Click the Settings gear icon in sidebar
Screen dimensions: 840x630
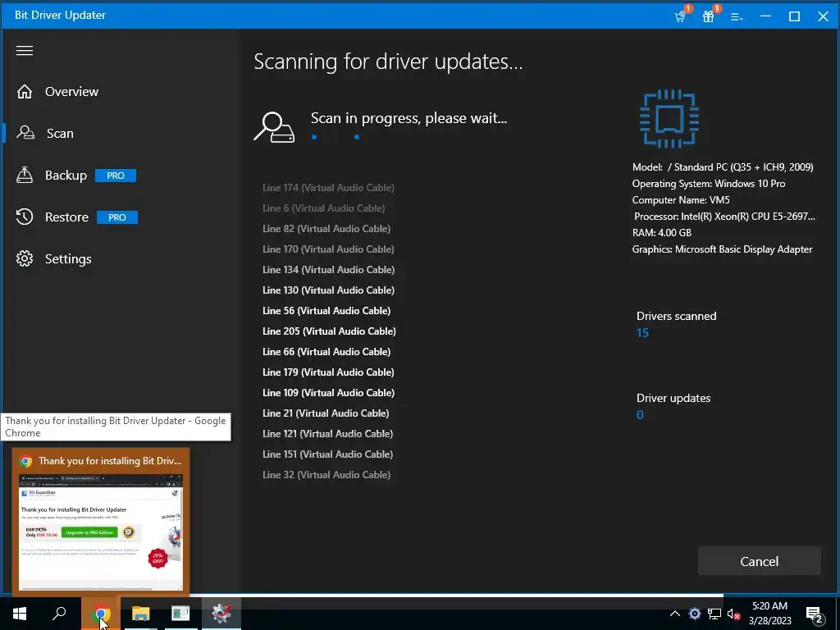tap(25, 258)
